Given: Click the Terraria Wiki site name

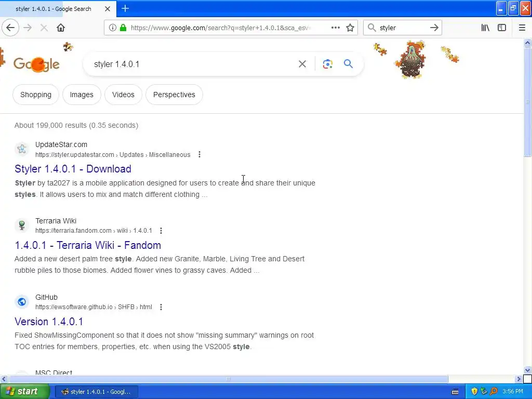Looking at the screenshot, I should coord(56,221).
